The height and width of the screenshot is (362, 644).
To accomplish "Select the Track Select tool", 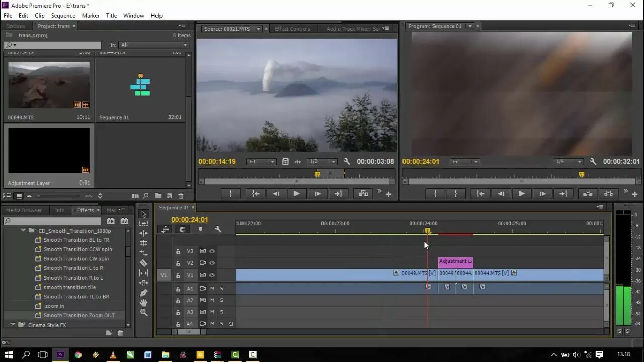I will pyautogui.click(x=144, y=223).
